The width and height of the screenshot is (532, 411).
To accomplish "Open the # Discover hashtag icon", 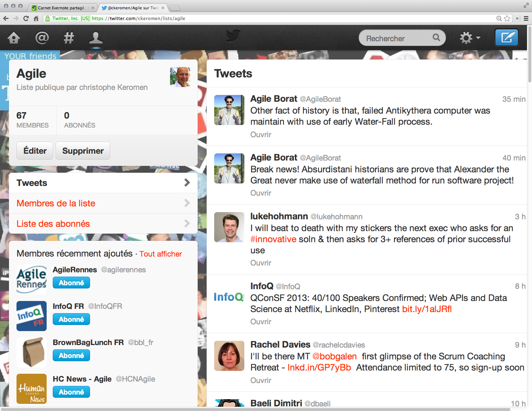I will [69, 38].
